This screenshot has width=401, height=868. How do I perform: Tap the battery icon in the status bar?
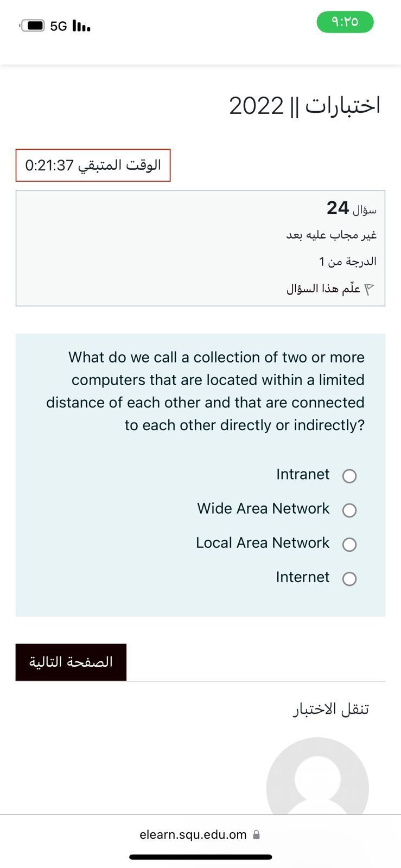pos(33,25)
